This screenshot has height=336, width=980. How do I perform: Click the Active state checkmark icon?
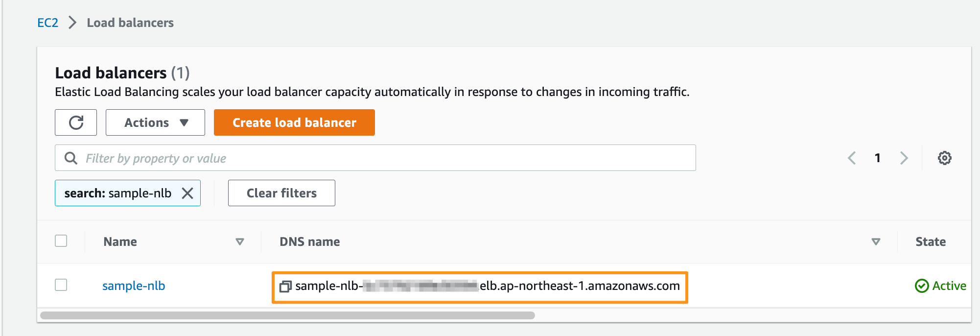click(x=921, y=286)
